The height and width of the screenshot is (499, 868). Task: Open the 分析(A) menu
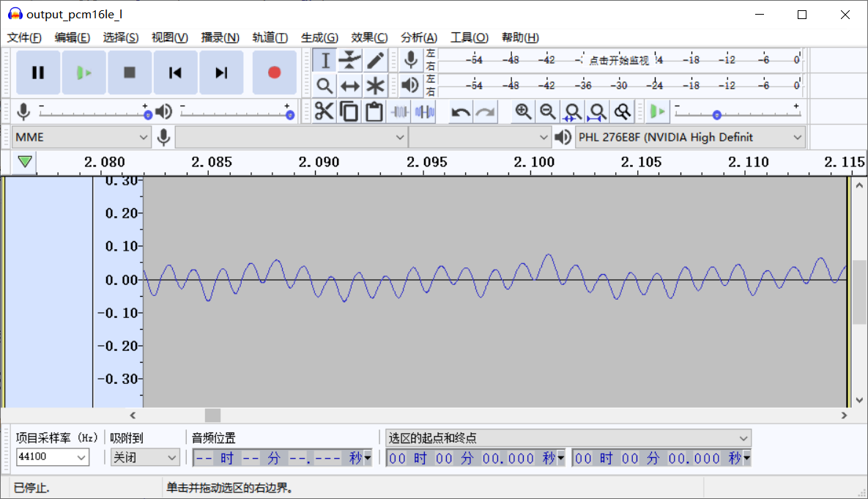[419, 37]
